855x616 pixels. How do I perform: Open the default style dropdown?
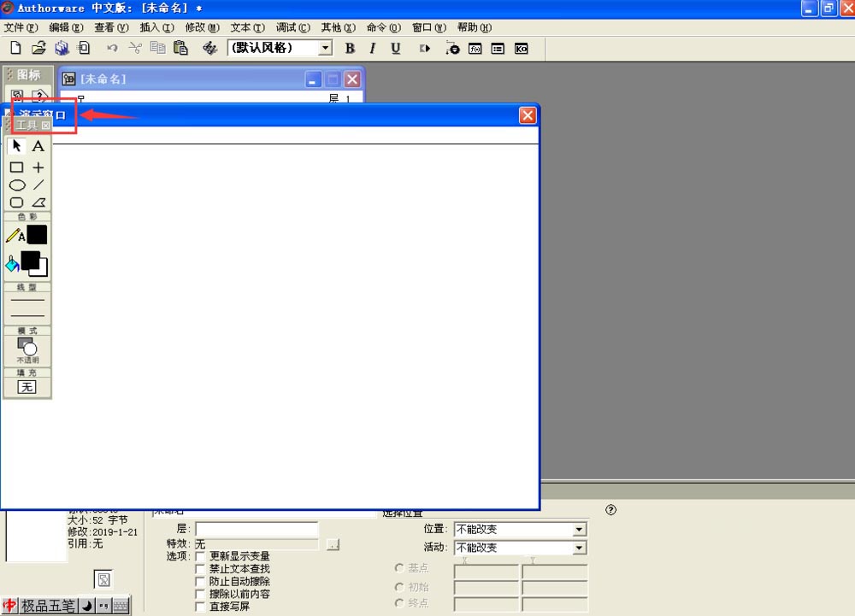(326, 48)
